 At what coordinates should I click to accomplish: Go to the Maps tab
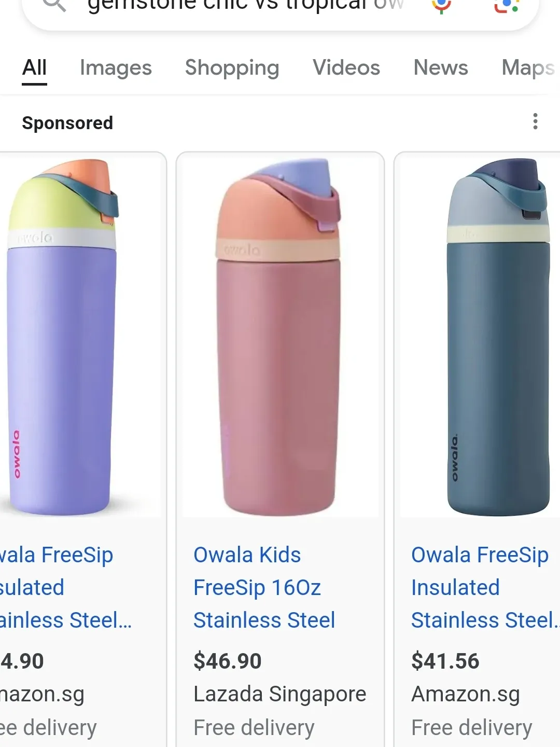pos(528,68)
